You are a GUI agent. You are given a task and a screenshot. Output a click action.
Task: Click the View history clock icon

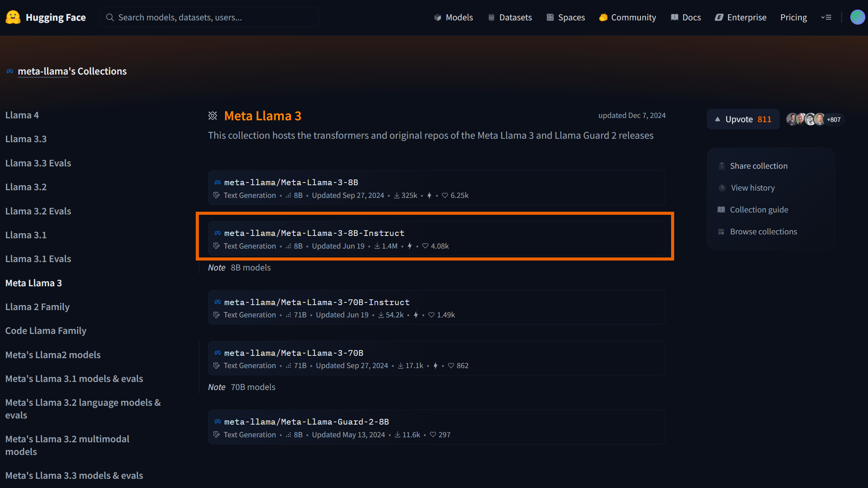coord(722,188)
